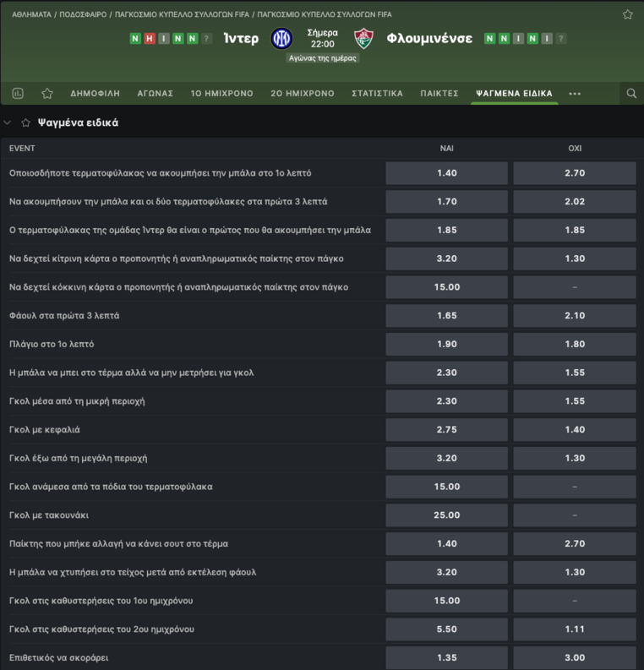Click the Inter team crest logo
This screenshot has width=644, height=670.
tap(281, 39)
